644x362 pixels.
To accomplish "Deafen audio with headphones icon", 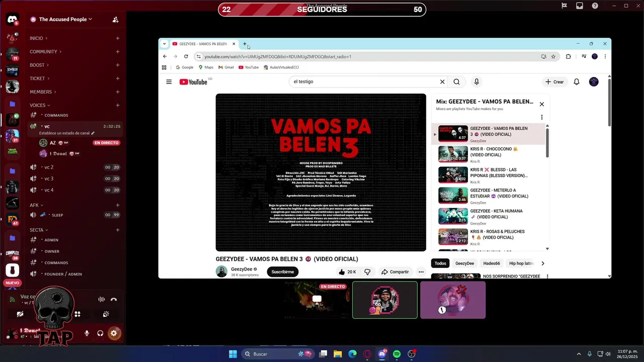I will (x=100, y=333).
